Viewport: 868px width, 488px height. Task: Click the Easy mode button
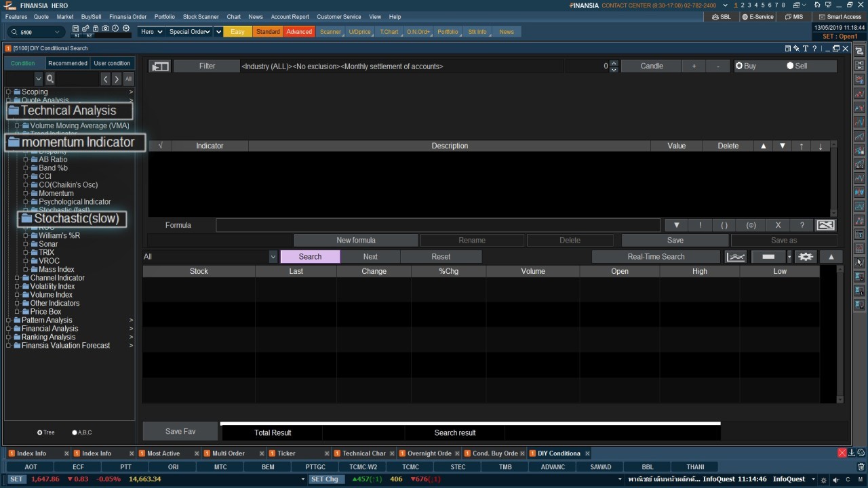(237, 32)
